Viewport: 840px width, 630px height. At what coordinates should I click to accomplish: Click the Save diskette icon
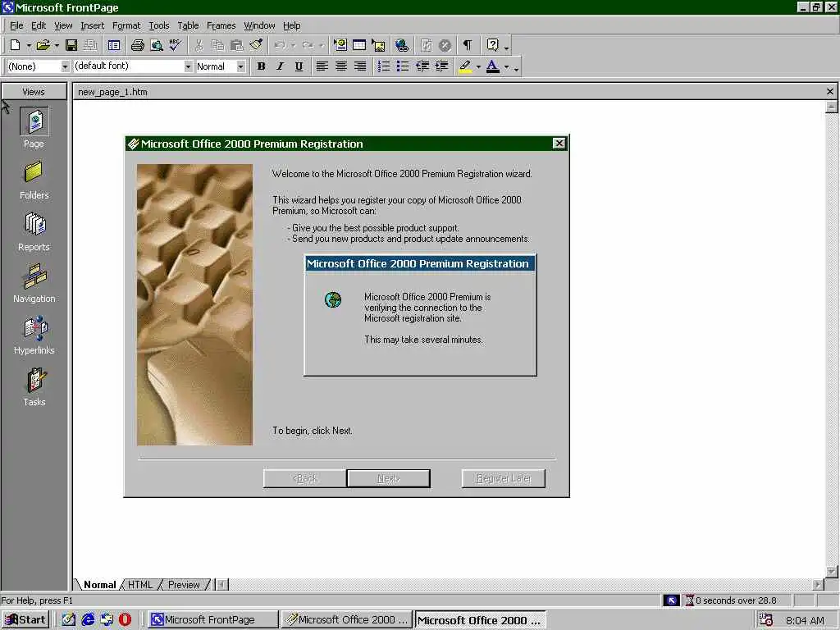tap(71, 46)
